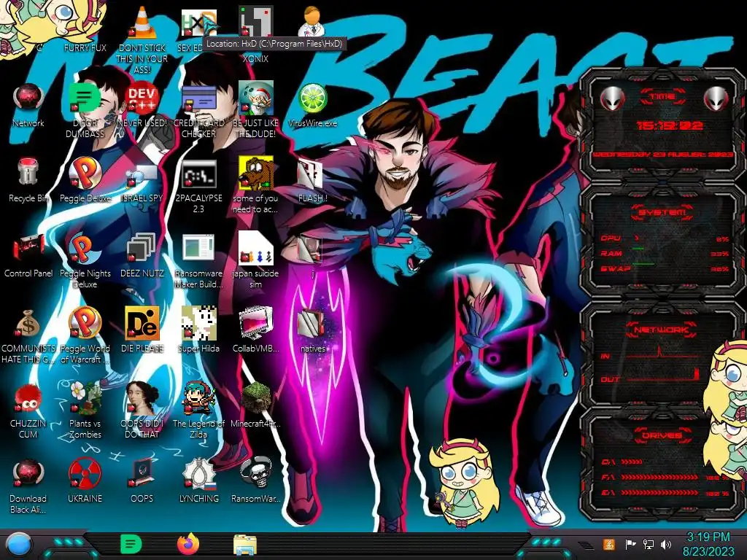Open the network tray icon
This screenshot has height=560, width=747.
pyautogui.click(x=649, y=544)
